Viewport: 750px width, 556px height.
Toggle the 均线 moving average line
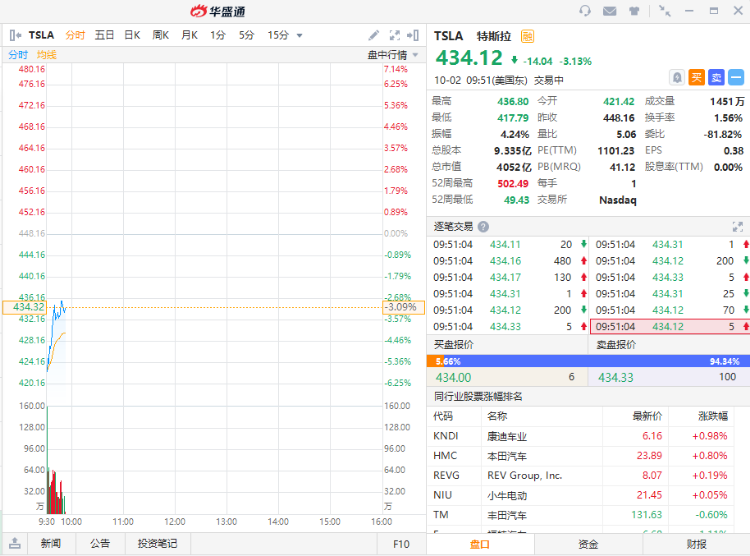coord(47,55)
